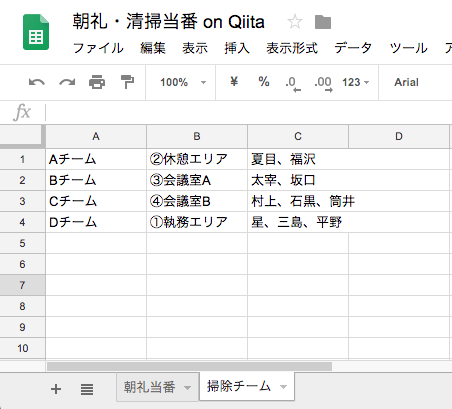452x409 pixels.
Task: Select all cells with corner box
Action: pyautogui.click(x=22, y=136)
